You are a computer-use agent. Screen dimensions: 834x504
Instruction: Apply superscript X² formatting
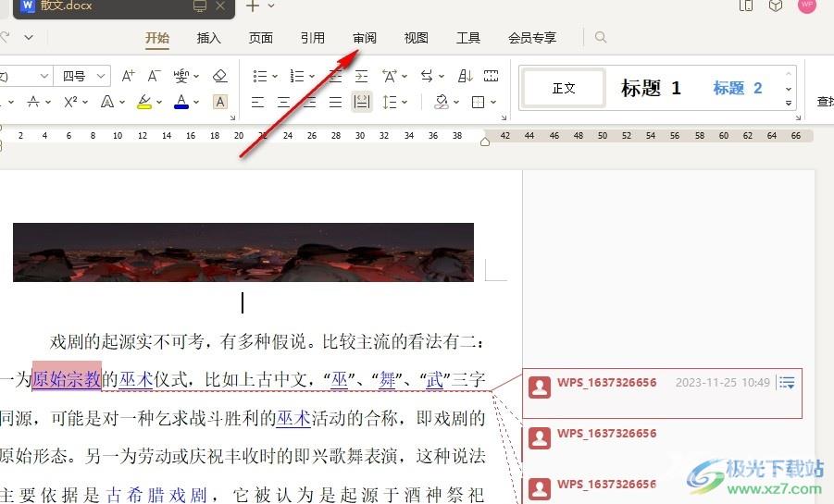(70, 102)
